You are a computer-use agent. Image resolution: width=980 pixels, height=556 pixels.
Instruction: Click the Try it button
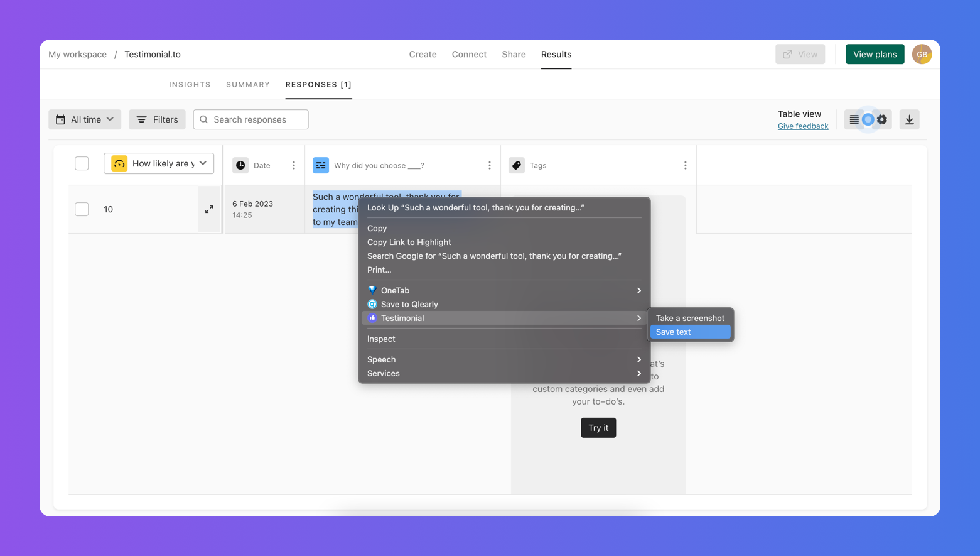point(598,428)
